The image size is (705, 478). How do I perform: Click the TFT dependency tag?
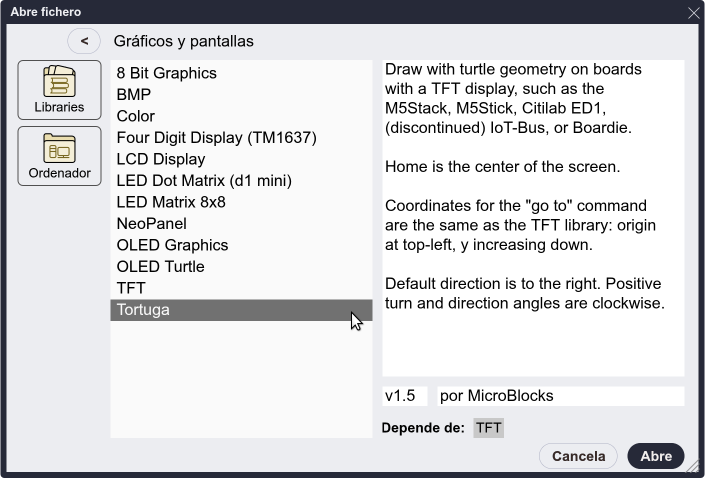(x=489, y=428)
